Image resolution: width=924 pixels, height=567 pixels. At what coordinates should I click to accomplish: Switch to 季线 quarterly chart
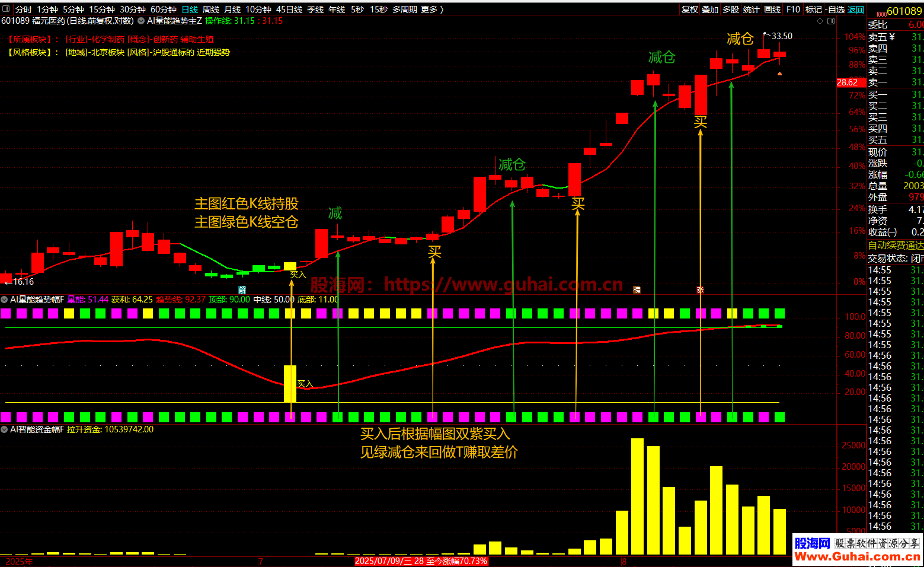pyautogui.click(x=315, y=9)
